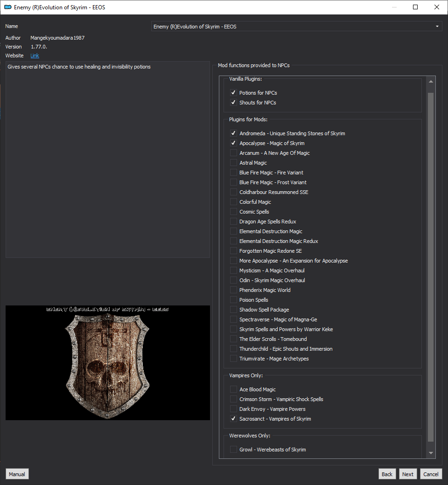Enable Dark Envoy - Vampire Powers
The width and height of the screenshot is (448, 485).
233,409
